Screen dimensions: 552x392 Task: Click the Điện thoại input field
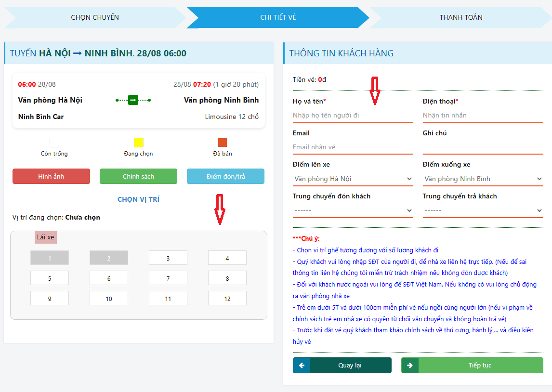[x=483, y=116]
